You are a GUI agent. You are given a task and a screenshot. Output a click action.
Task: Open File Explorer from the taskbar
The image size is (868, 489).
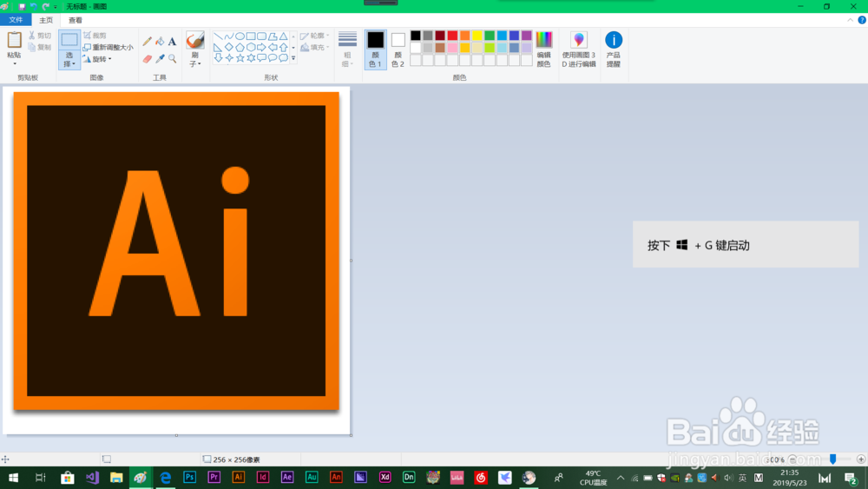[116, 478]
